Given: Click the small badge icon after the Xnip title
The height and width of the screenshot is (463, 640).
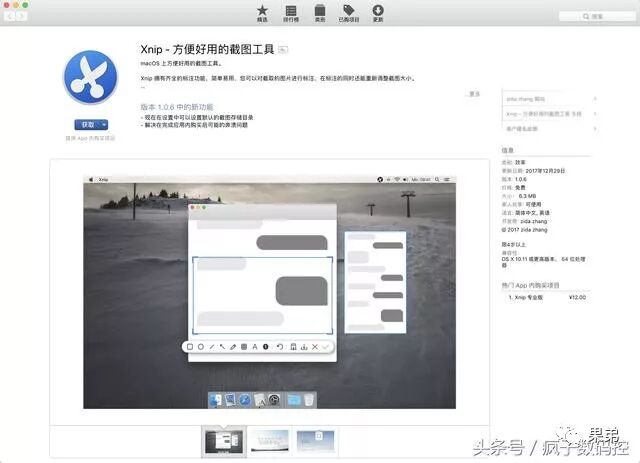Looking at the screenshot, I should point(283,50).
